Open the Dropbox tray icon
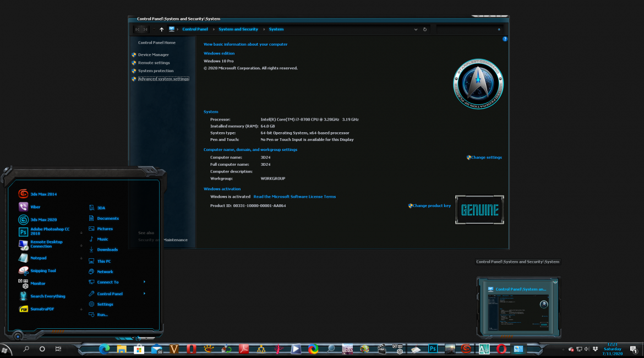This screenshot has height=358, width=644. [595, 349]
